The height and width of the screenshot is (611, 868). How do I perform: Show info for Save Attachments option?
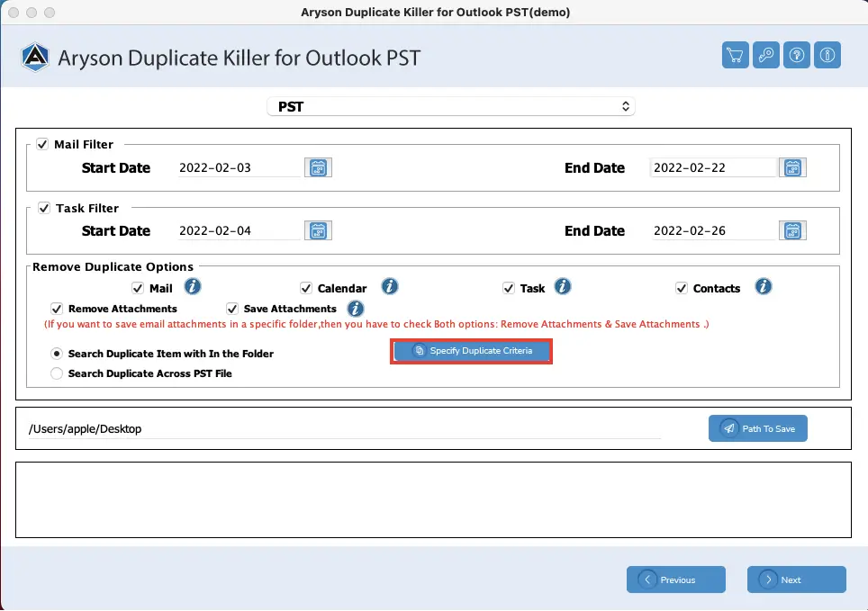click(x=356, y=309)
